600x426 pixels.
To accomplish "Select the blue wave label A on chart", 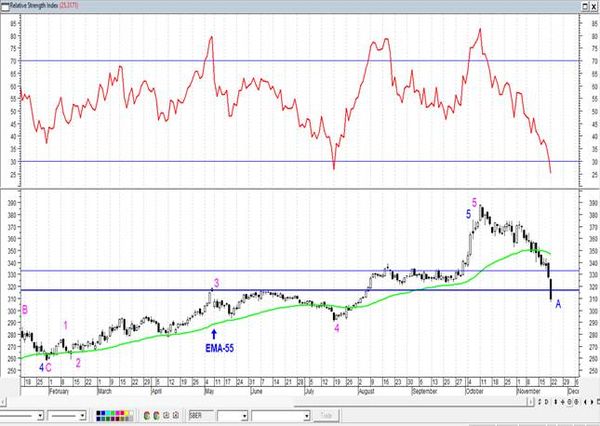I will pos(558,304).
